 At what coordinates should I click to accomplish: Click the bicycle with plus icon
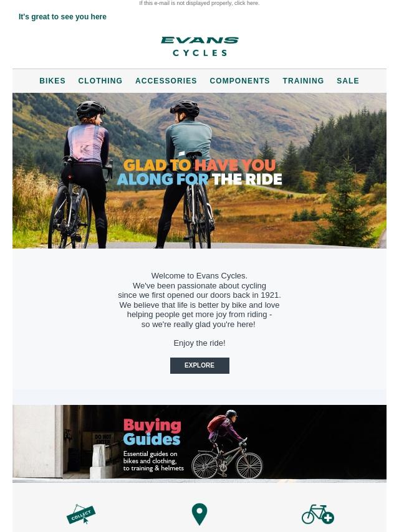(x=318, y=515)
